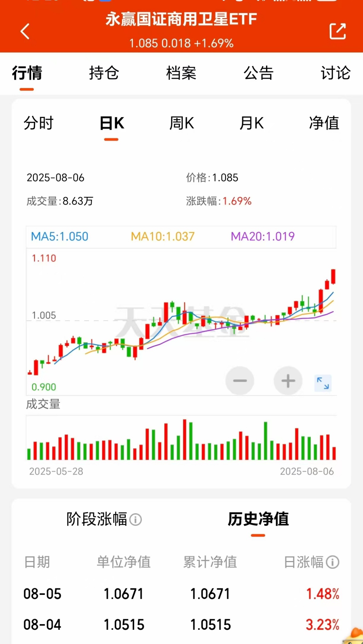Tap the 1.110 price axis label
Viewport: 363px width, 644px height.
click(x=44, y=258)
